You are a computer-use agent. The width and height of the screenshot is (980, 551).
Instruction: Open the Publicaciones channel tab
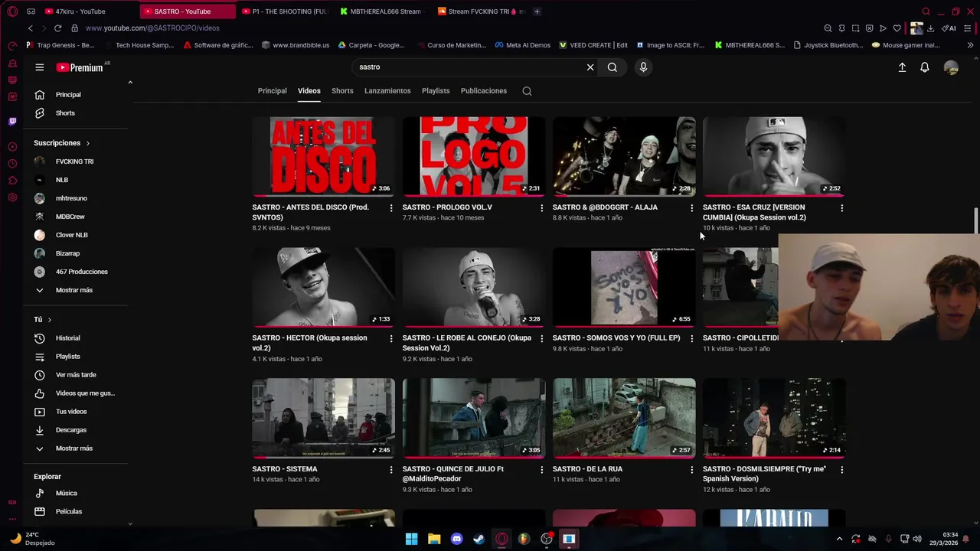pyautogui.click(x=484, y=91)
